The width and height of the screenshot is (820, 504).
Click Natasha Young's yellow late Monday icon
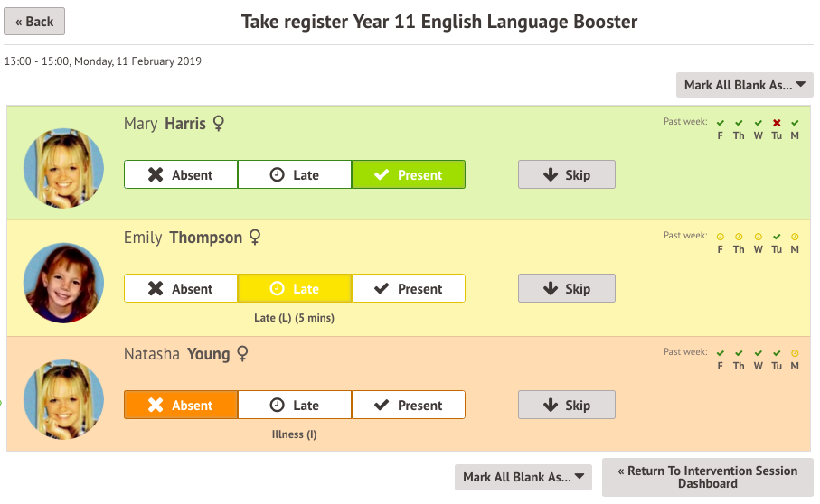(795, 353)
